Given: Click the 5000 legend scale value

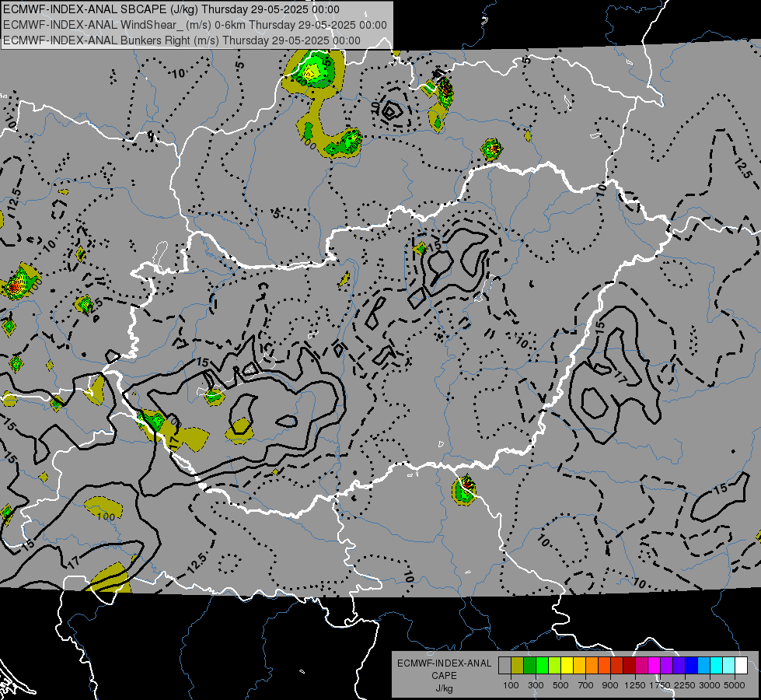Looking at the screenshot, I should point(735,685).
